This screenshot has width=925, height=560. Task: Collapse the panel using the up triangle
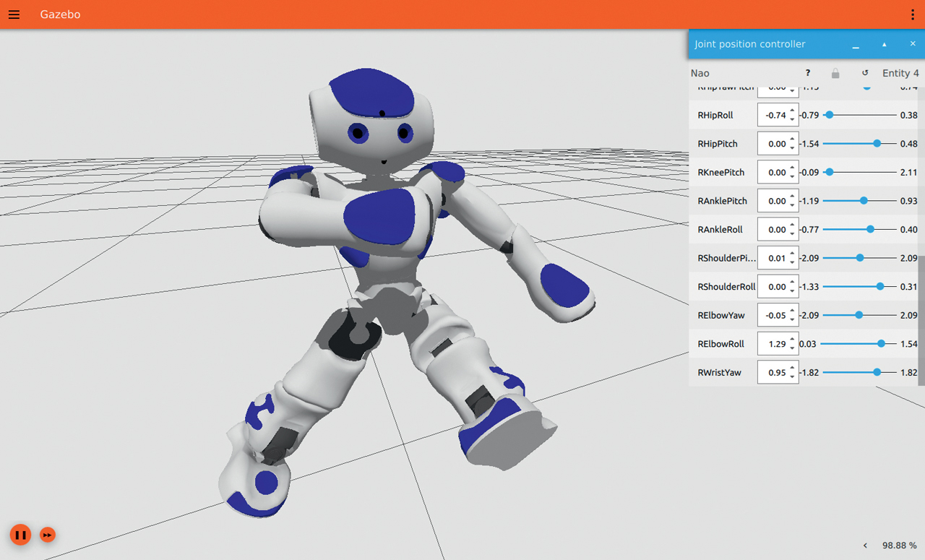tap(884, 45)
